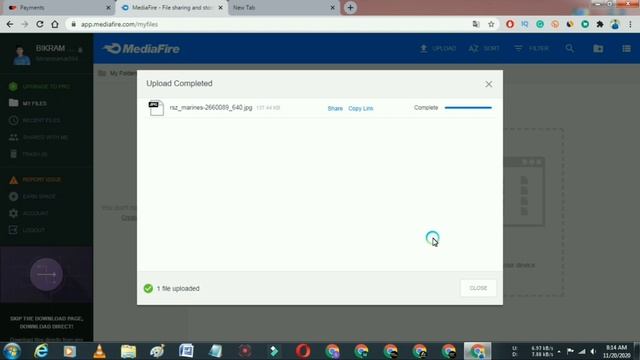The height and width of the screenshot is (360, 640).
Task: Open the Chrome three-dot menu
Action: (630, 24)
